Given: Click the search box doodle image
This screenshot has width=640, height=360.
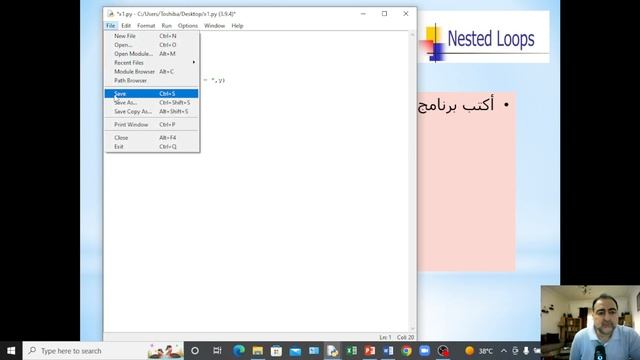Looking at the screenshot, I should pos(165,351).
